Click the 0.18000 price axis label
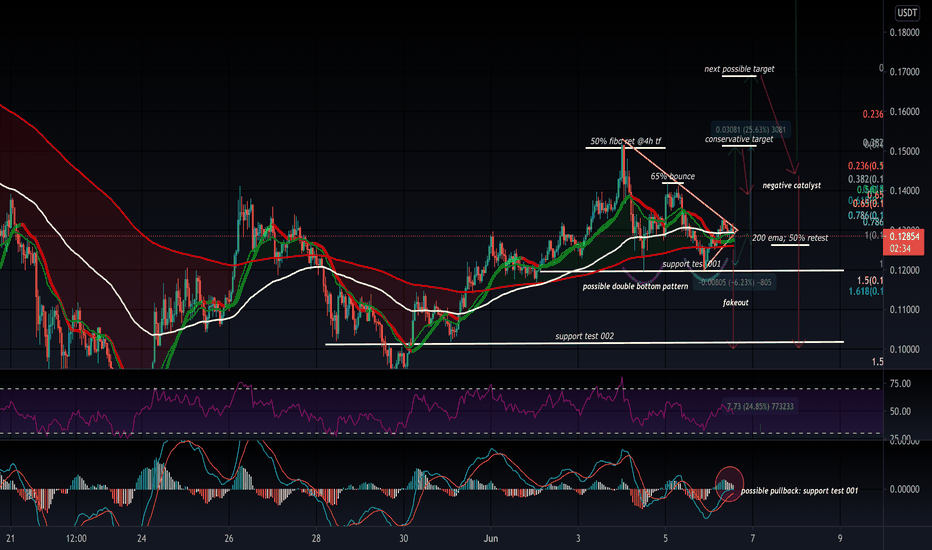 point(904,33)
